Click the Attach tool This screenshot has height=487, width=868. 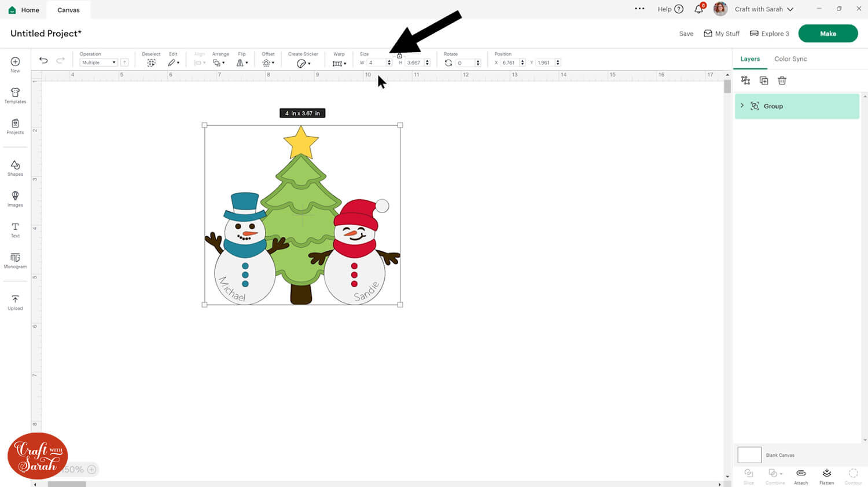coord(801,476)
